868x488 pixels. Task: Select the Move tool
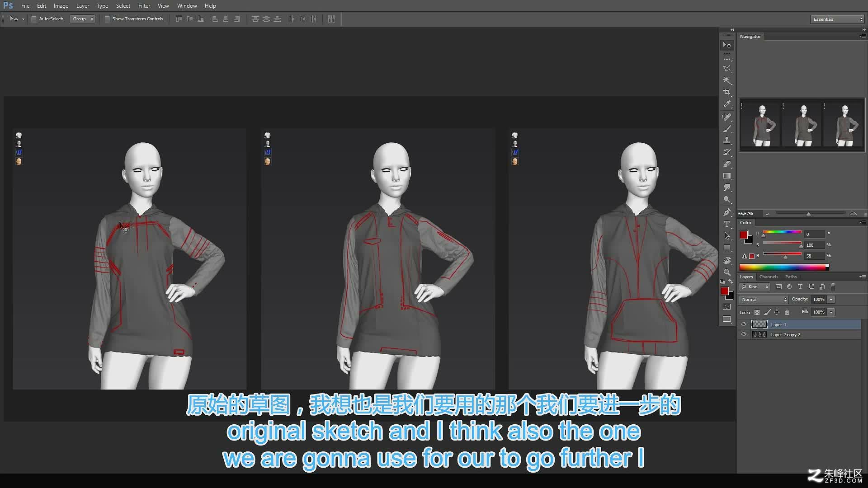tap(727, 45)
